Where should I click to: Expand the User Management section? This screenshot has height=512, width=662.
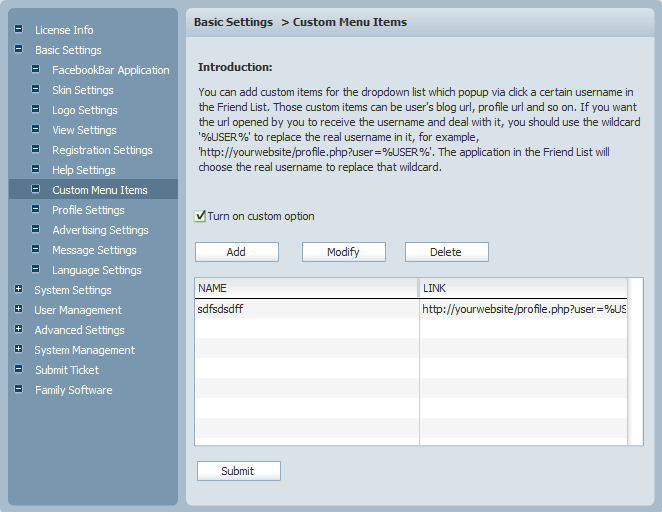[18, 309]
